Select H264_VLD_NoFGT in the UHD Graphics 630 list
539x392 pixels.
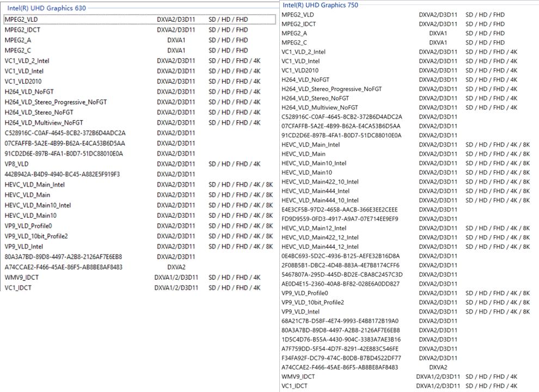click(140, 92)
